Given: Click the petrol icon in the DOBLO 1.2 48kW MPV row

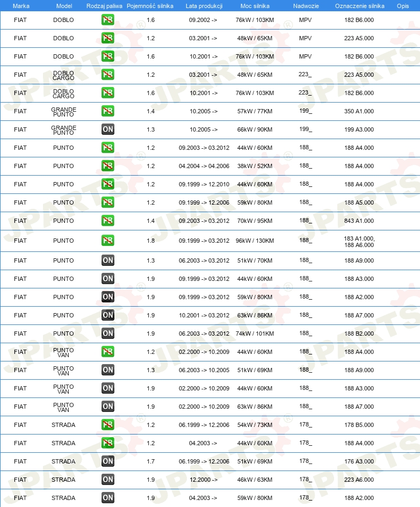Looking at the screenshot, I should (107, 38).
